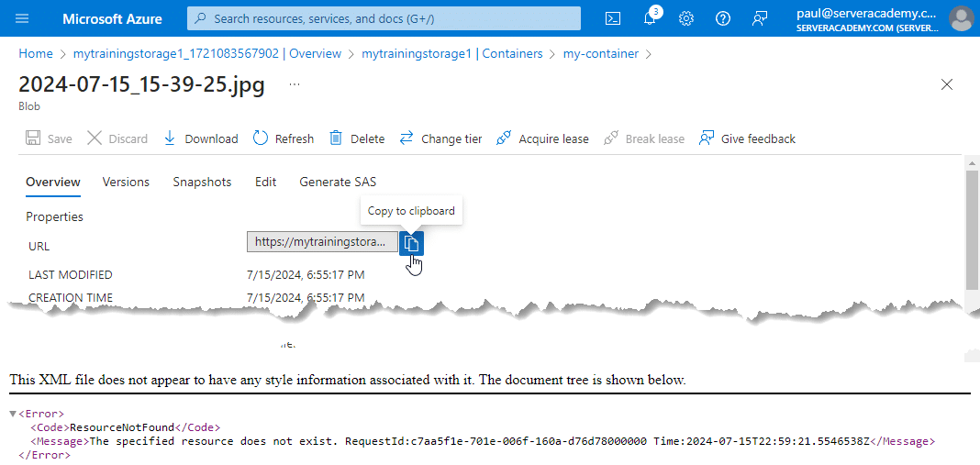Launch Cloud Shell from the top bar
Viewport: 980px width, 465px height.
(x=613, y=18)
